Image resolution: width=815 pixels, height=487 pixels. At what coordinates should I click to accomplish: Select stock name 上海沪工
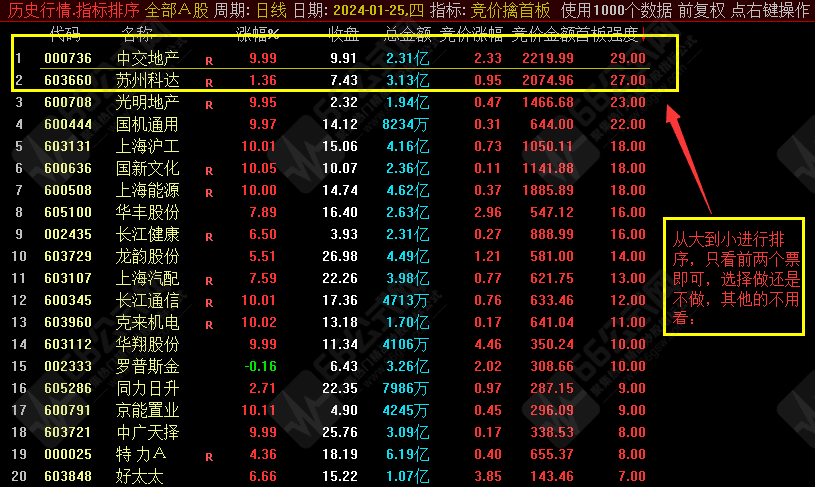148,146
